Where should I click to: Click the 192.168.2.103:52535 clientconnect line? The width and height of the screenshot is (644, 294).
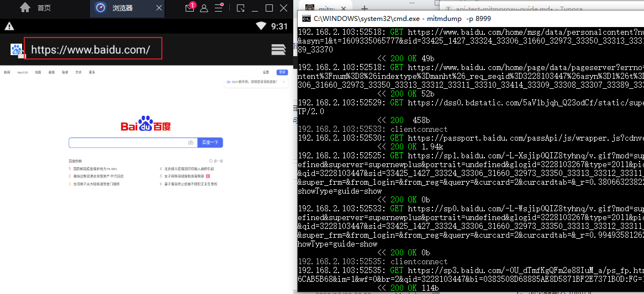click(x=372, y=261)
